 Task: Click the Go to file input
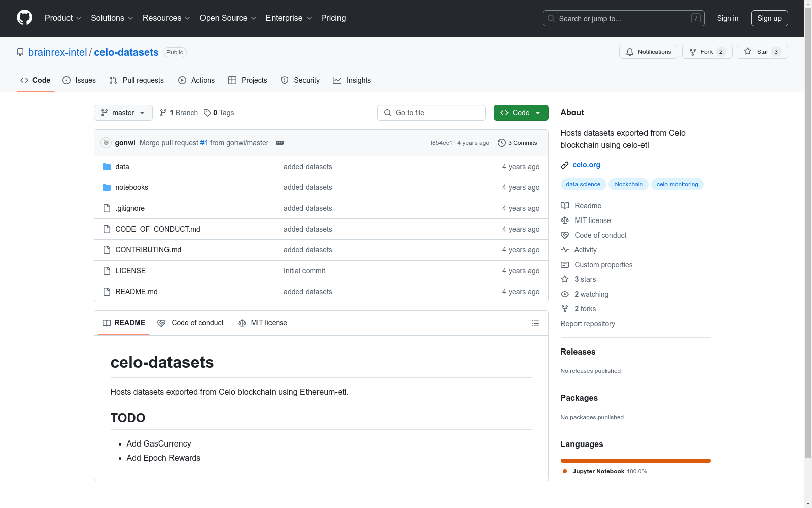(431, 113)
